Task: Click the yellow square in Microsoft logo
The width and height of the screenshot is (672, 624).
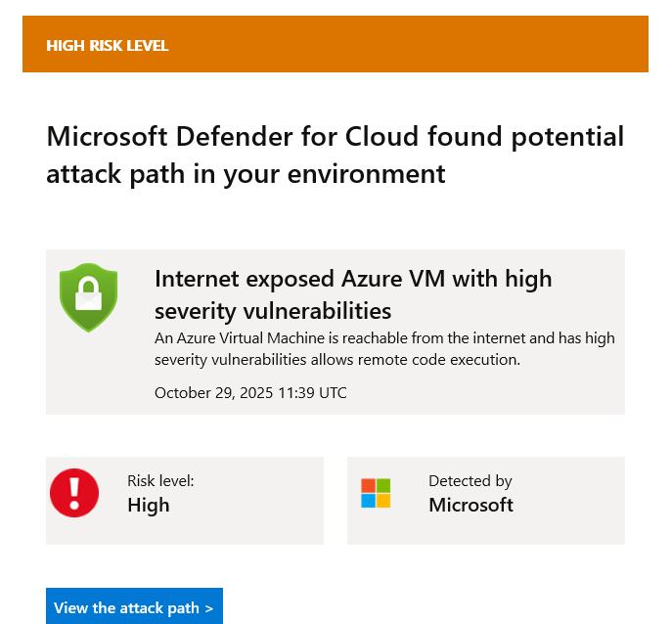Action: 383,501
